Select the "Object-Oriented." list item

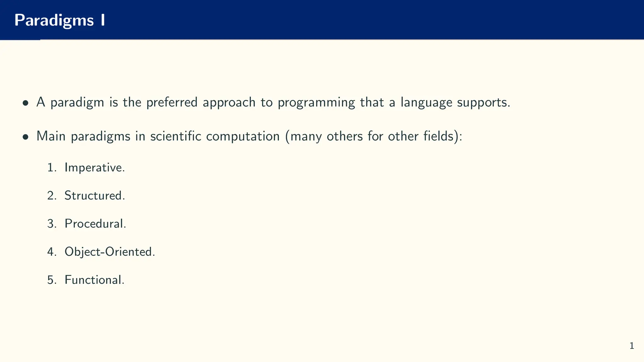pyautogui.click(x=110, y=252)
